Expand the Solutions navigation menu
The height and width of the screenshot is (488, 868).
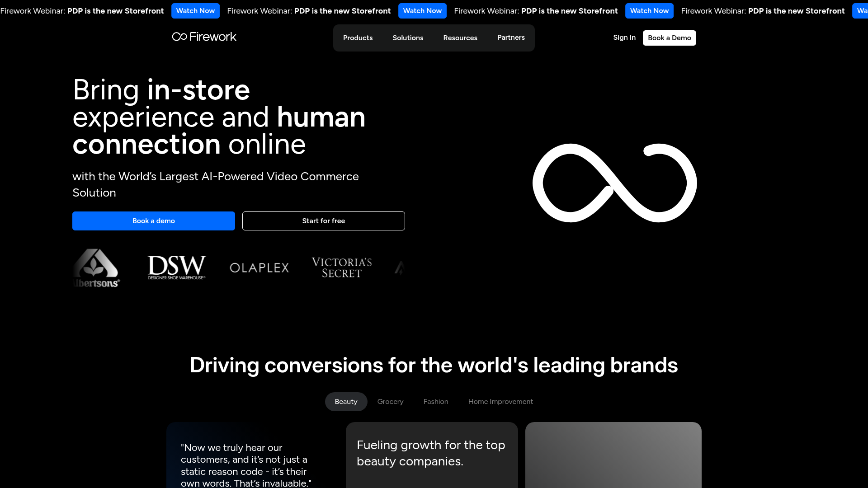point(408,38)
